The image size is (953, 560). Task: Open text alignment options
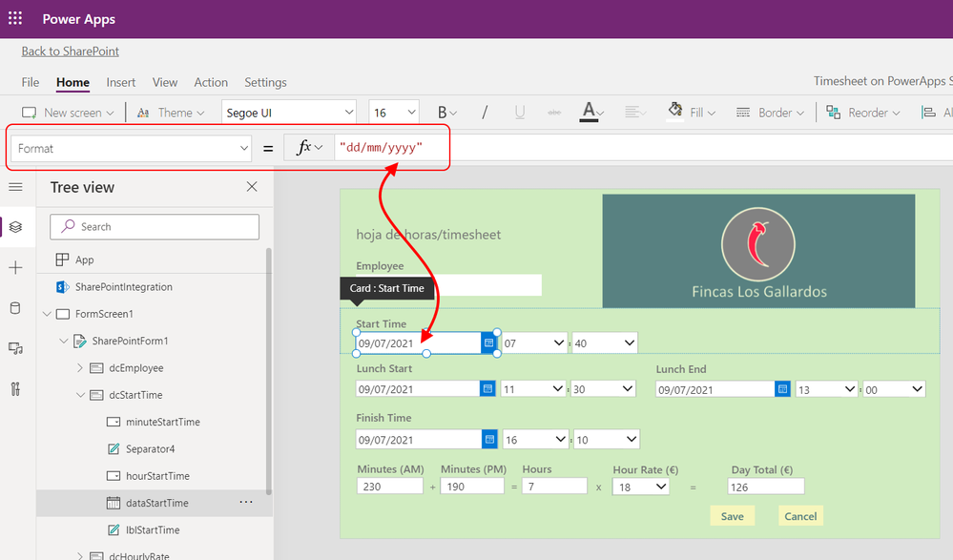click(x=635, y=113)
